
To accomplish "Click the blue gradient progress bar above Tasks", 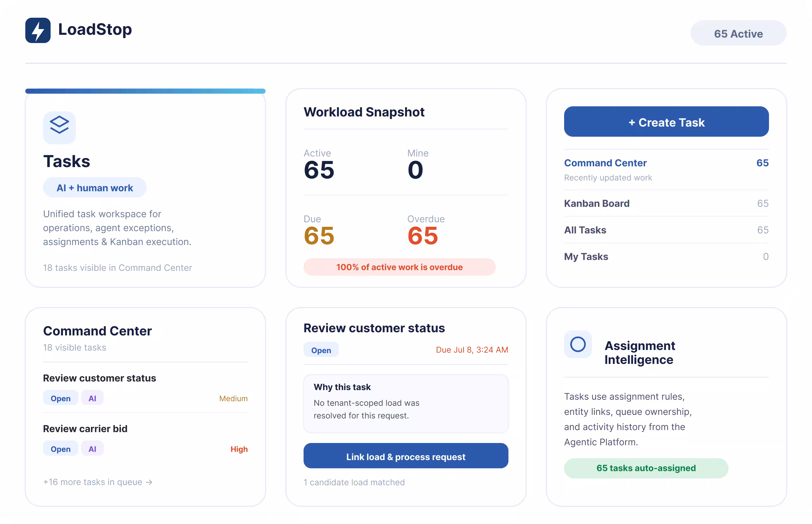I will click(145, 91).
